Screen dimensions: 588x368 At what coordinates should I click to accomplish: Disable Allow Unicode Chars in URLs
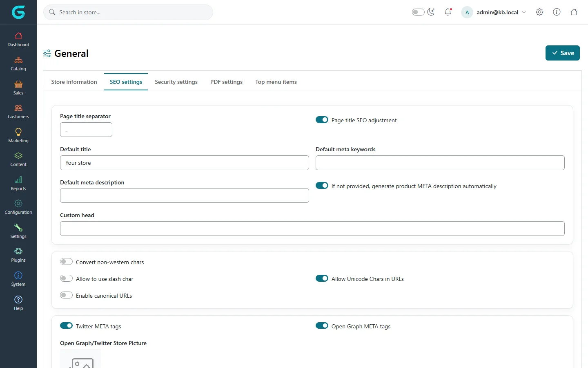coord(322,278)
